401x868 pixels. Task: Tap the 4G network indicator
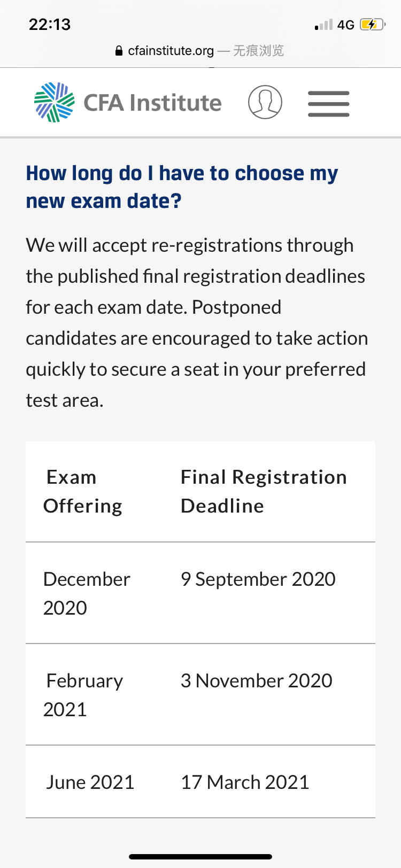pos(346,25)
